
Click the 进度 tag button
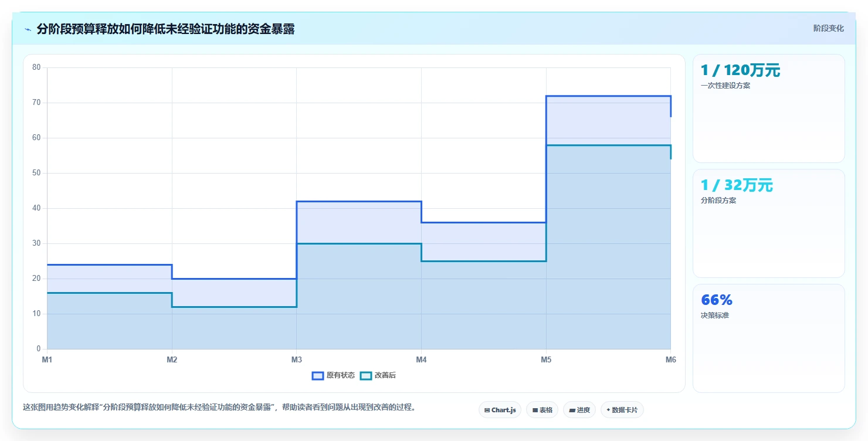pyautogui.click(x=579, y=410)
